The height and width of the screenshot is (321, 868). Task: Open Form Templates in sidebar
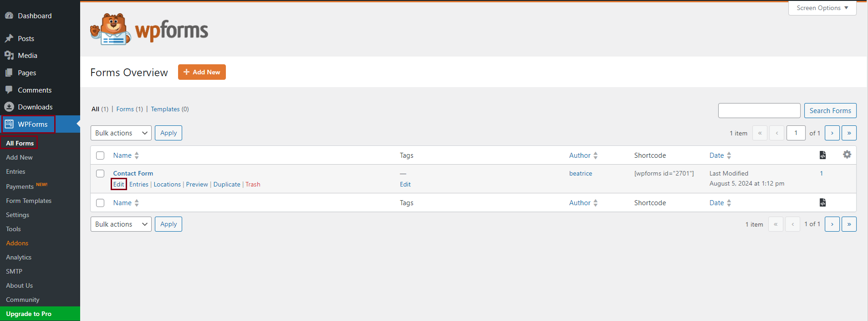click(29, 201)
